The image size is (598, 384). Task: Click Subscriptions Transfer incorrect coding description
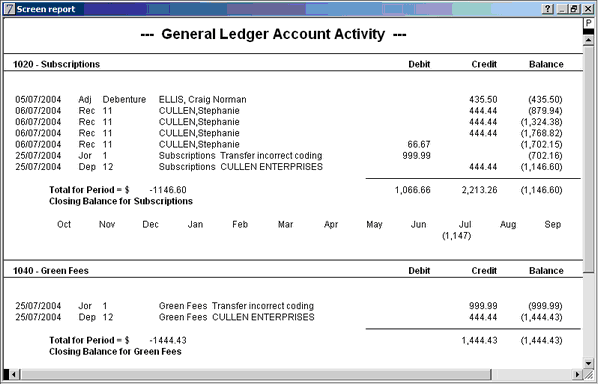point(240,156)
